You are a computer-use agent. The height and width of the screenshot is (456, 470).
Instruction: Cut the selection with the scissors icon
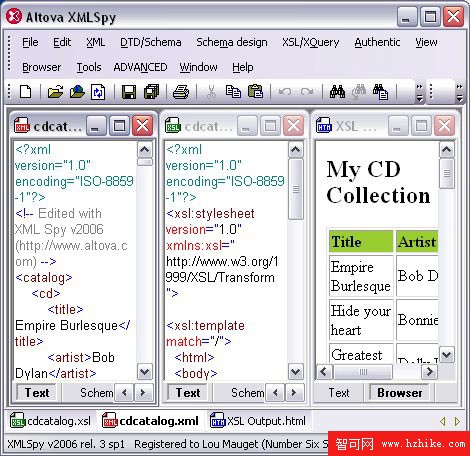tap(211, 92)
